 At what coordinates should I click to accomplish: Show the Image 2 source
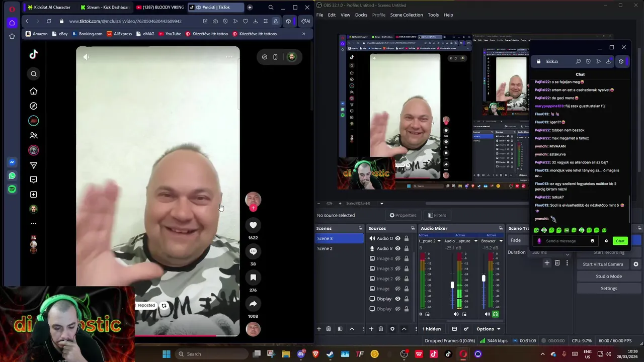pos(397,279)
